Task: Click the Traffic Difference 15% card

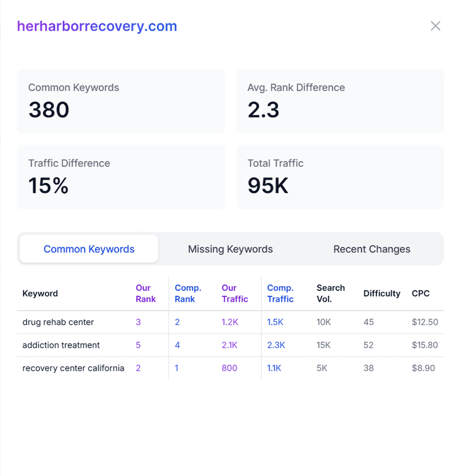Action: (121, 177)
